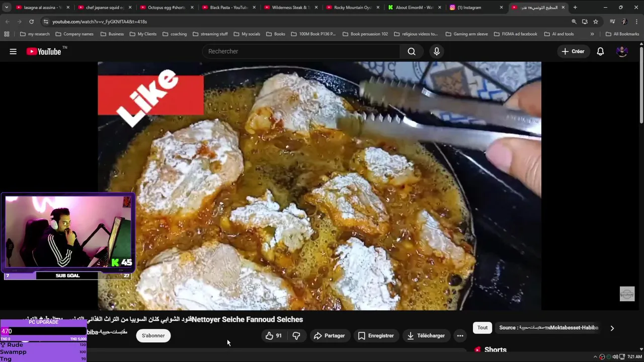
Task: Open the My Clients bookmark folder
Action: pos(143,34)
